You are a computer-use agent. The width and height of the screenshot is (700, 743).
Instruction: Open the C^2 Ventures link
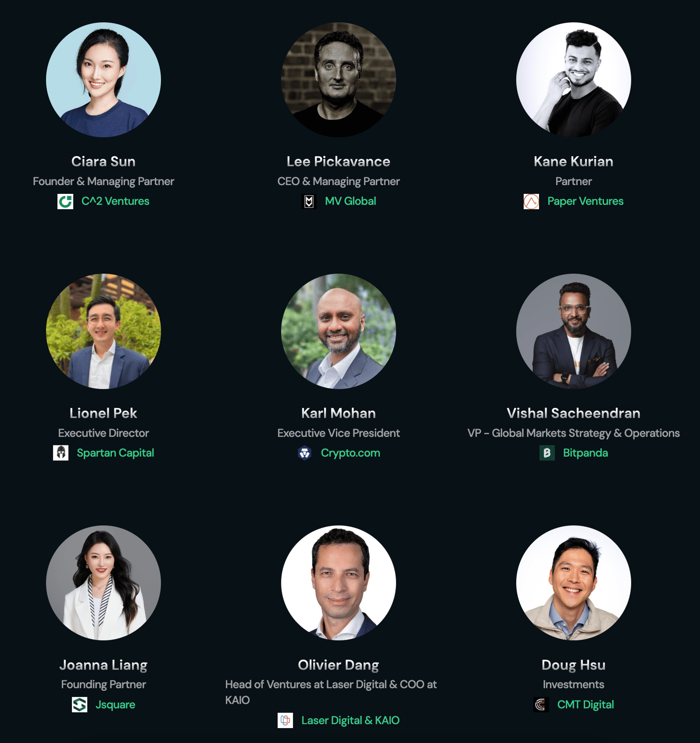point(115,201)
